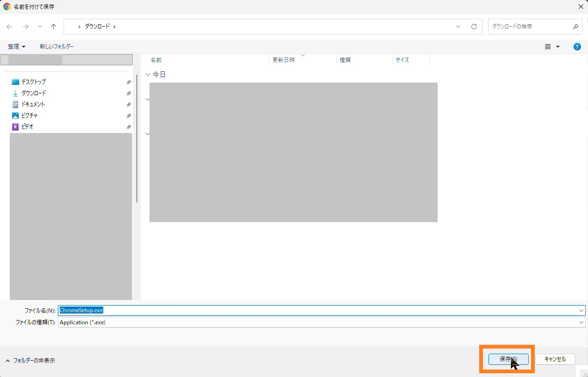588x377 pixels.
Task: Open the 整理 menu
Action: coord(16,47)
